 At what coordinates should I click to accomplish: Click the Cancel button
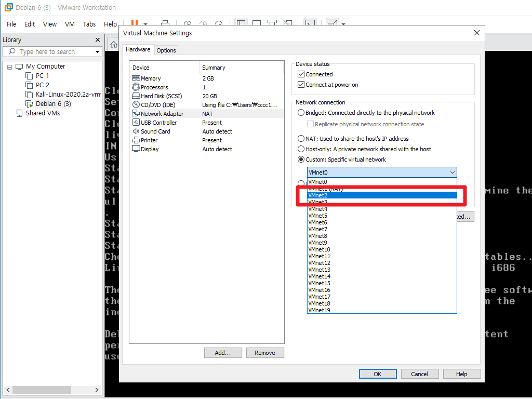(420, 374)
